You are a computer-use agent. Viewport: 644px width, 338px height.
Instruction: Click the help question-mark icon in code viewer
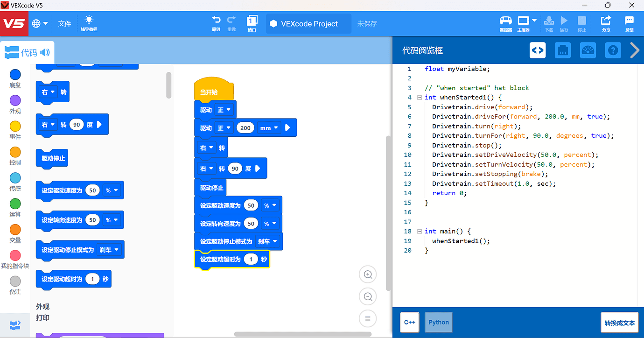613,50
